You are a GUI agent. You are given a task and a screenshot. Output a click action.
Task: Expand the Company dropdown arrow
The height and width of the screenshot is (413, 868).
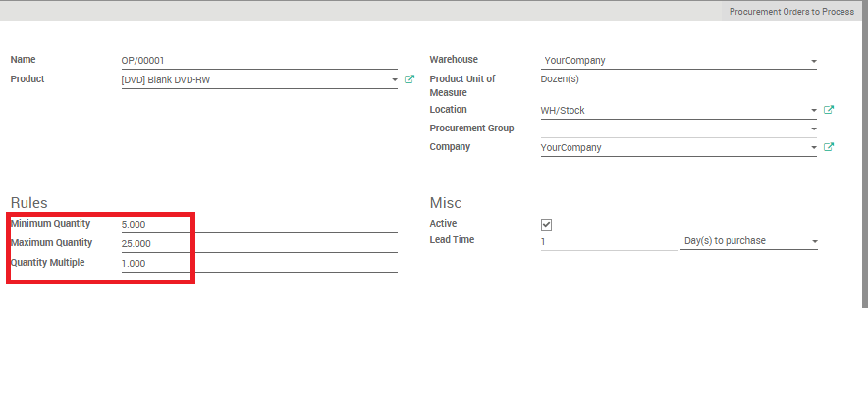tap(813, 148)
